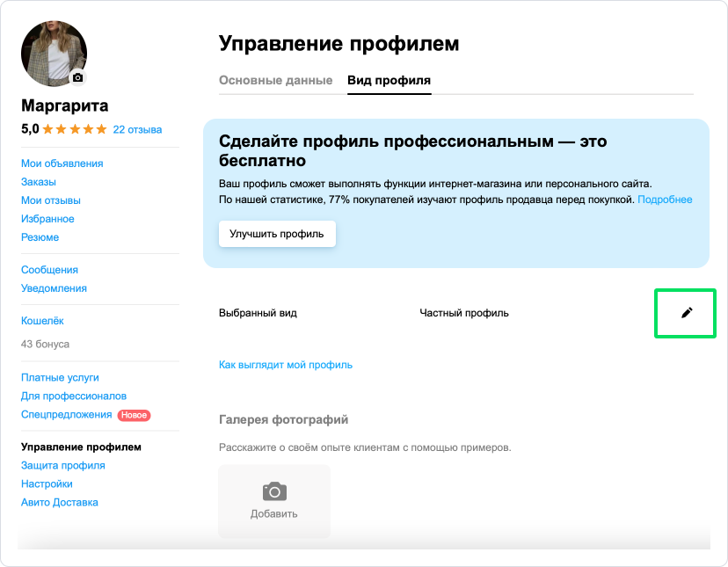Open Платные услуги

click(x=60, y=377)
